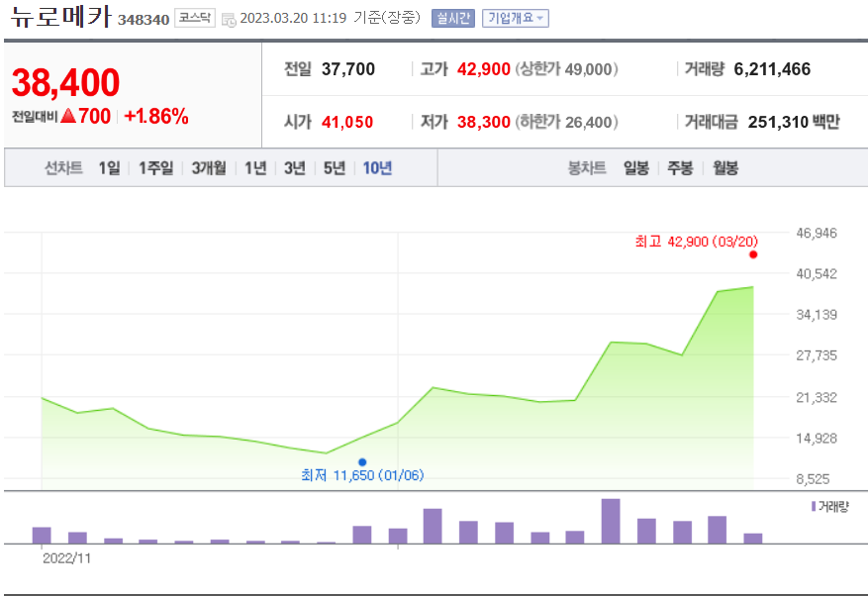Click the 코스닥 market badge
The width and height of the screenshot is (868, 596).
click(195, 18)
